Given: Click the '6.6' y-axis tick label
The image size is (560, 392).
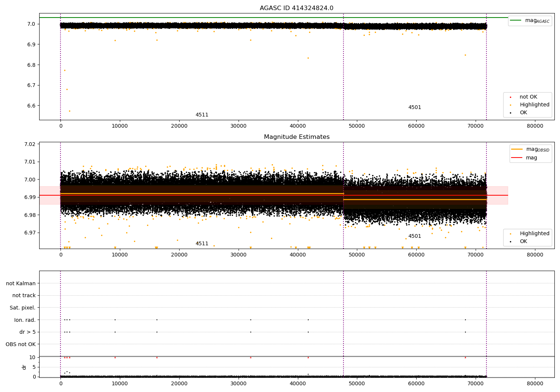Looking at the screenshot, I should pos(31,106).
